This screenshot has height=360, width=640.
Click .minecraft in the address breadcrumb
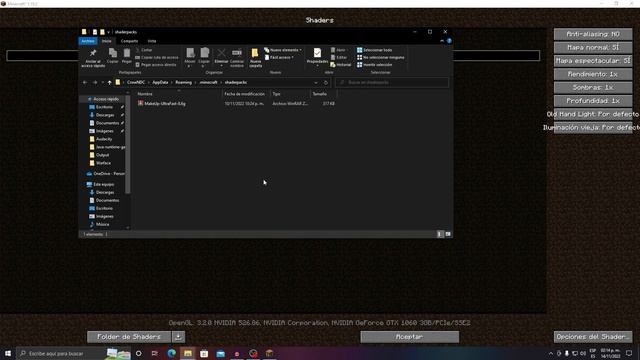(x=208, y=82)
